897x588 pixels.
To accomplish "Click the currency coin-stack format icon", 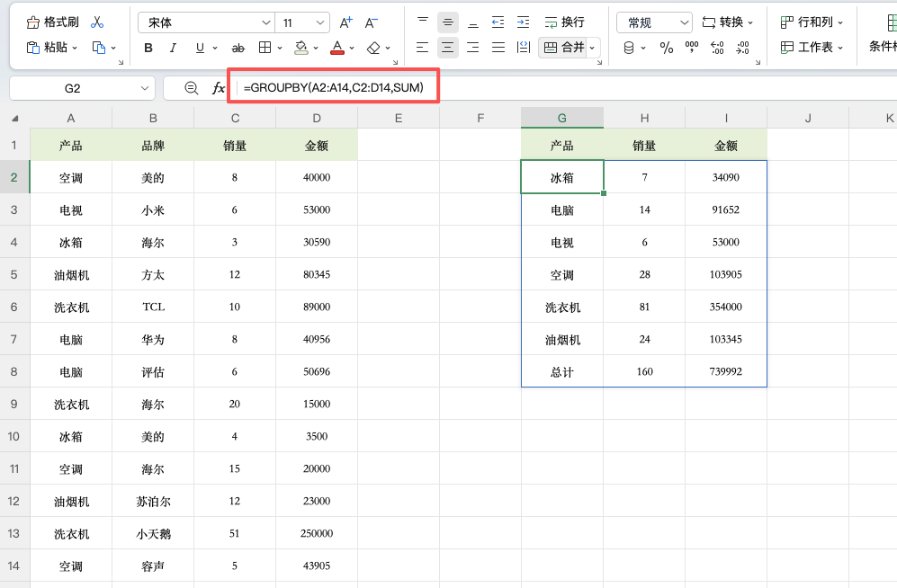I will [629, 48].
